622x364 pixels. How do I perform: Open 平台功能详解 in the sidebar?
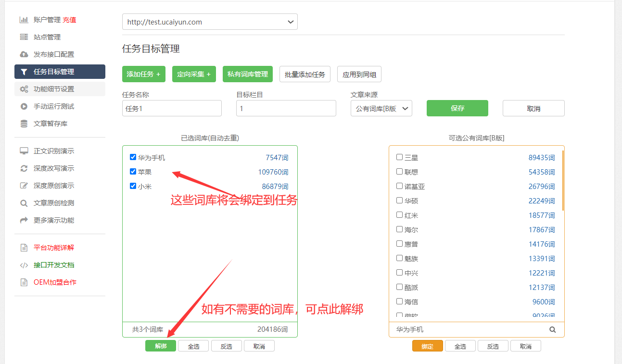click(x=53, y=248)
